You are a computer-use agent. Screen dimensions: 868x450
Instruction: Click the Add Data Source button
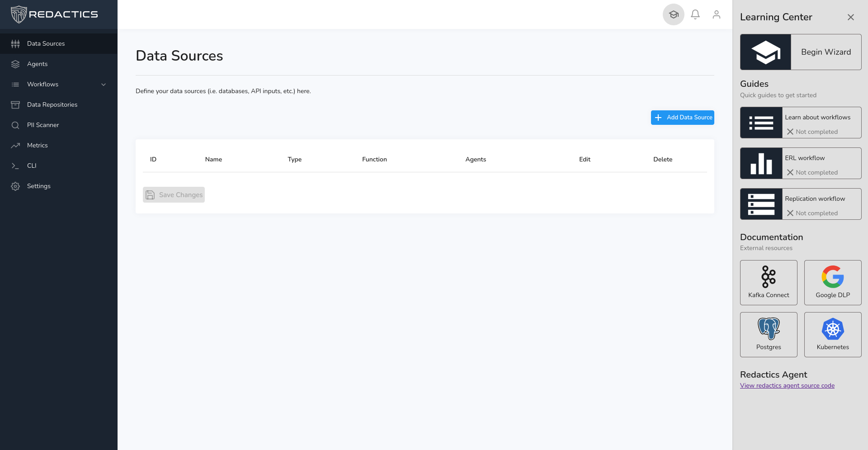(682, 118)
